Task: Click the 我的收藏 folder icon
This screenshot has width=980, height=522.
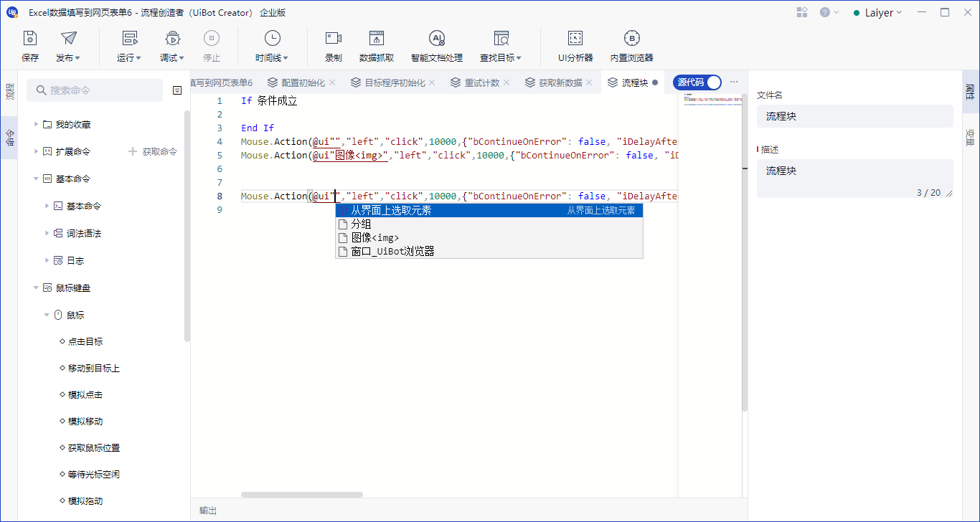Action: pos(47,125)
